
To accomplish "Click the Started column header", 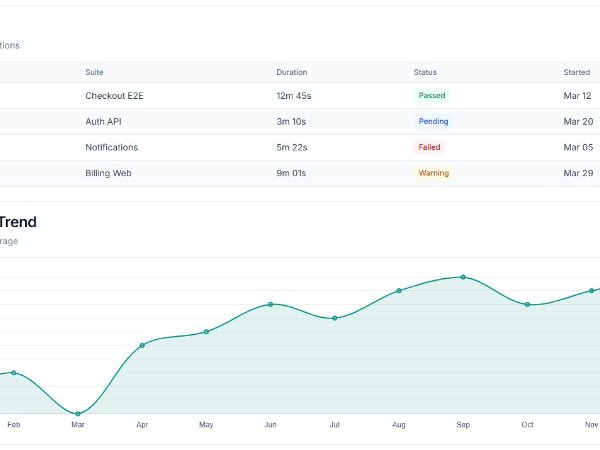I will click(576, 72).
